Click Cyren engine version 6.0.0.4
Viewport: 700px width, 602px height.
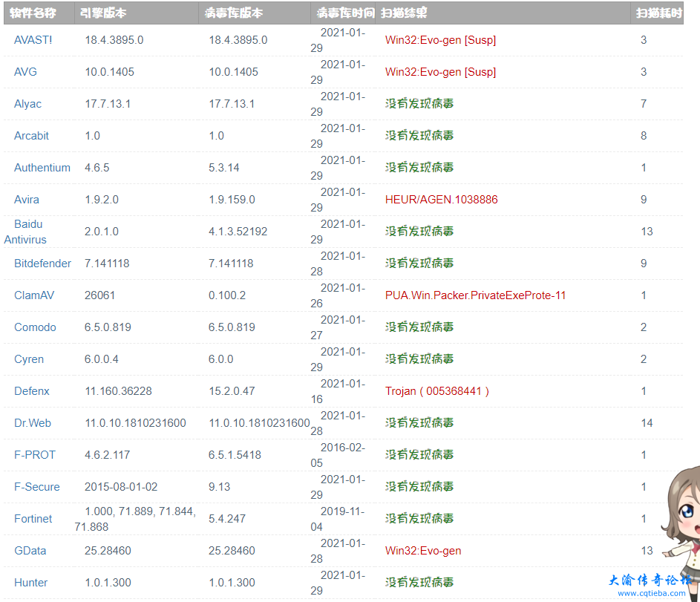102,359
